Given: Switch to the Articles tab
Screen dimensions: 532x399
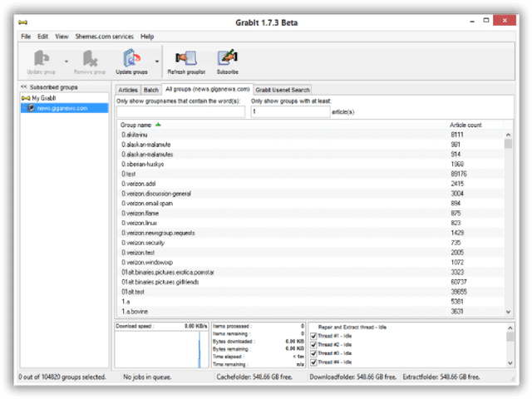Looking at the screenshot, I should [x=128, y=90].
